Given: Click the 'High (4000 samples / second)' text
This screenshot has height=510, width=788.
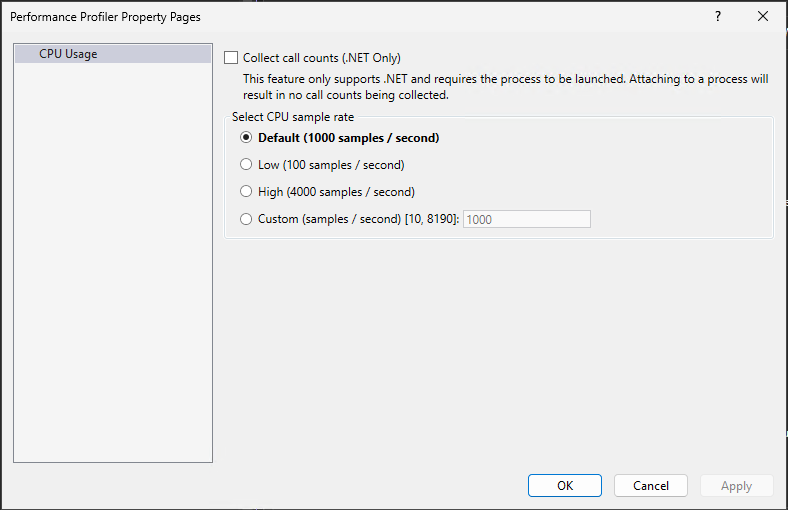Looking at the screenshot, I should click(x=336, y=192).
